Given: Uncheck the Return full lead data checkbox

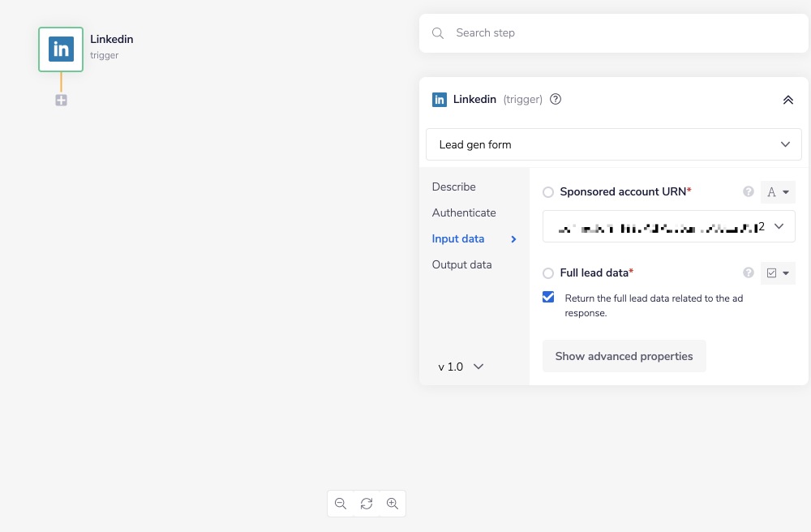Looking at the screenshot, I should 548,298.
